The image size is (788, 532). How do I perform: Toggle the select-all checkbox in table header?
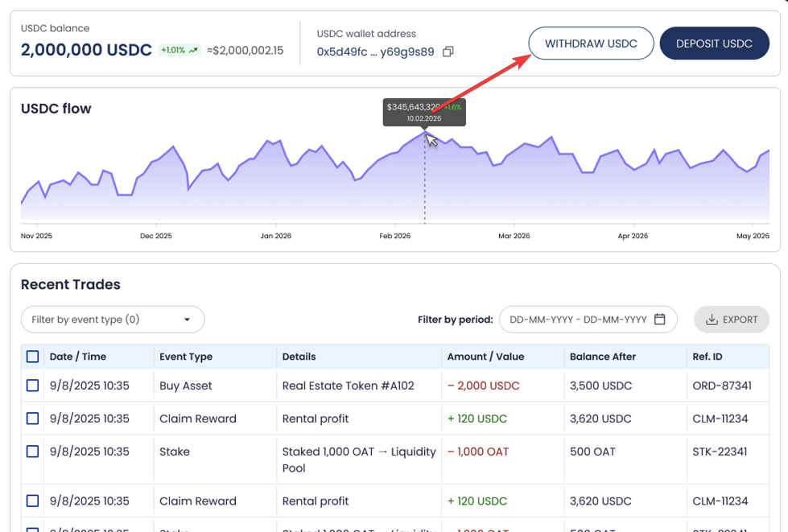pos(32,357)
